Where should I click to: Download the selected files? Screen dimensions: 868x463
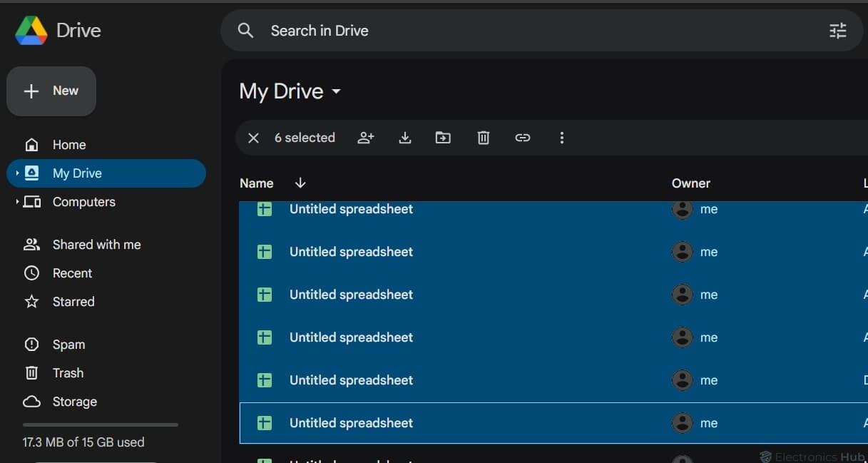404,138
